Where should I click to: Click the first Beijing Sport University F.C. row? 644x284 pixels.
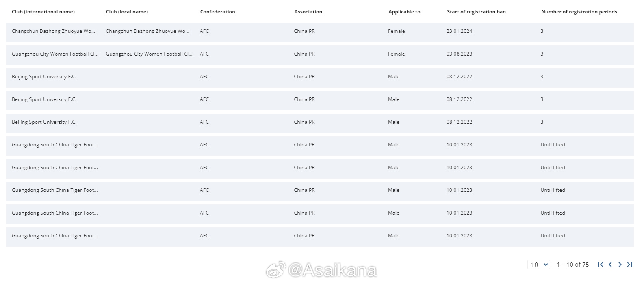pos(320,77)
